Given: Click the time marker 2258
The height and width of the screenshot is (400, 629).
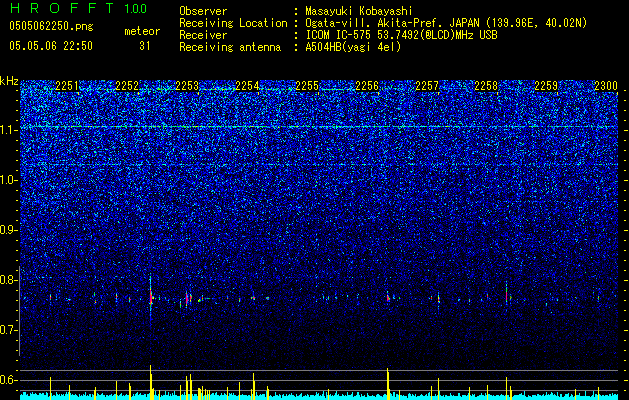Looking at the screenshot, I should [x=486, y=86].
